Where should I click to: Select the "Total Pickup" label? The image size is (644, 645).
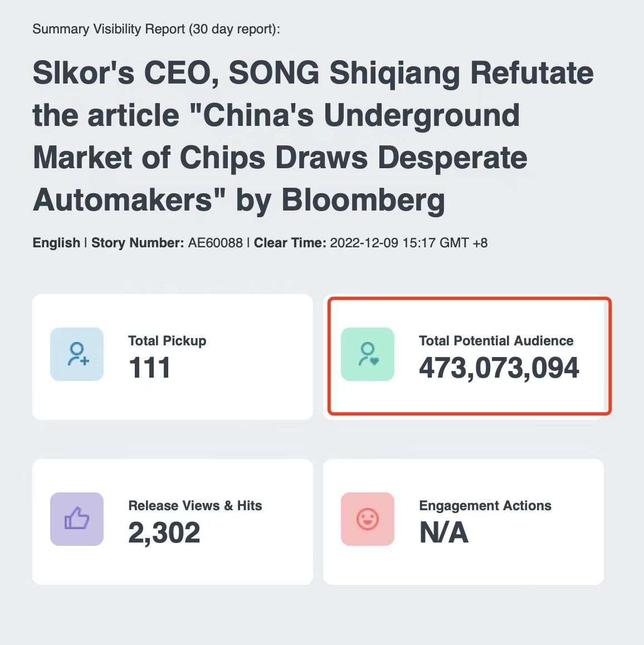tap(167, 341)
